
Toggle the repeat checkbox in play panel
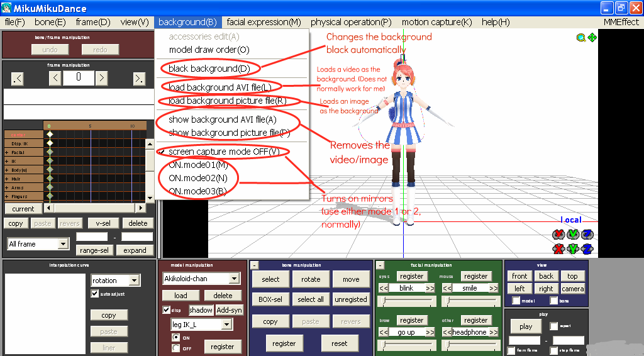click(553, 326)
